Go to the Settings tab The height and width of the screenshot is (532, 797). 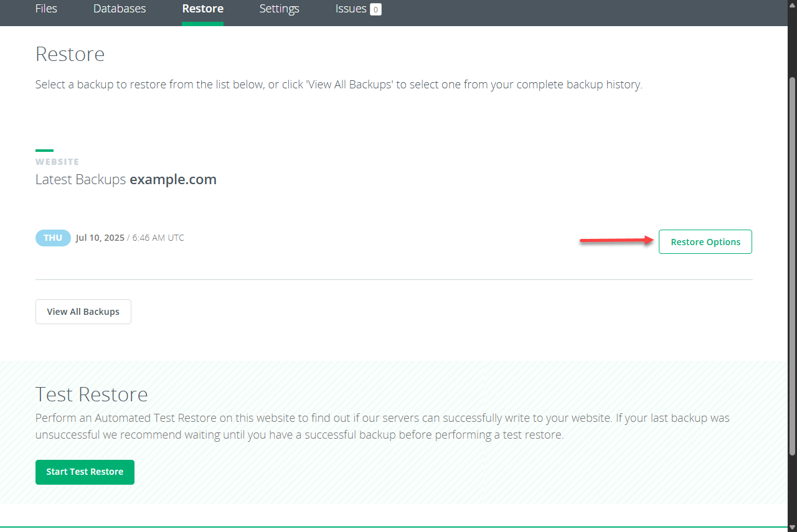click(279, 9)
